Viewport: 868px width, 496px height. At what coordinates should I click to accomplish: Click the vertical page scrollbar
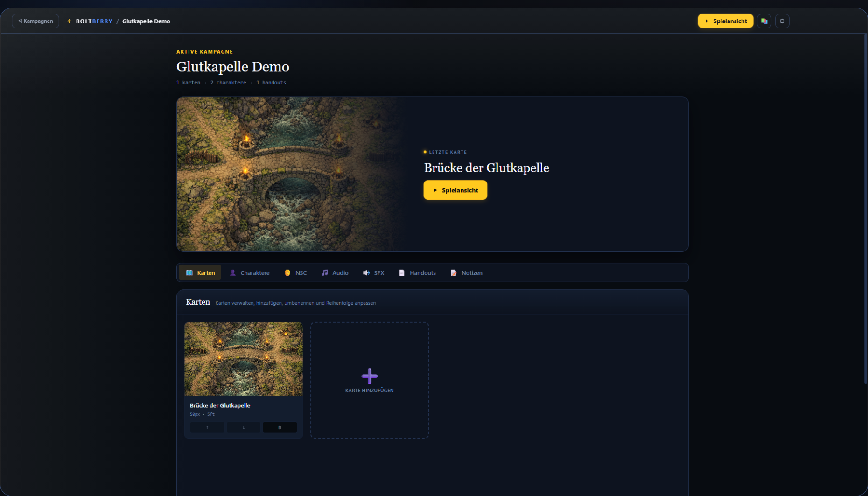click(x=865, y=209)
